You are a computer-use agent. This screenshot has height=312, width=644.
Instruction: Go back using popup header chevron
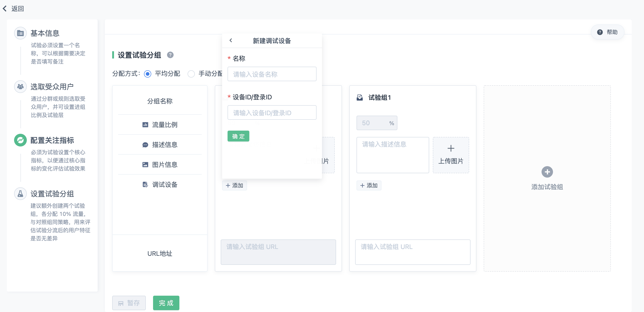pos(231,40)
